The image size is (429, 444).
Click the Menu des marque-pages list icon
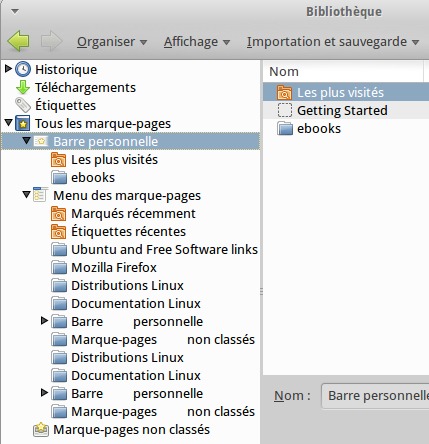coord(41,195)
